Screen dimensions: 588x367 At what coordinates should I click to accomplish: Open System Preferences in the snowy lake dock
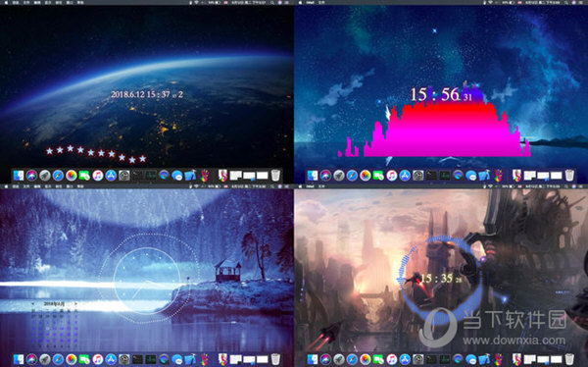(123, 359)
